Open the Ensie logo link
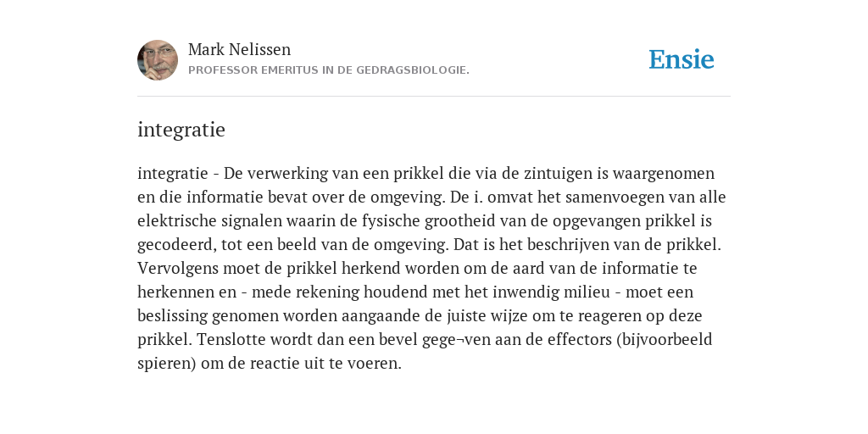This screenshot has width=868, height=434. 682,59
